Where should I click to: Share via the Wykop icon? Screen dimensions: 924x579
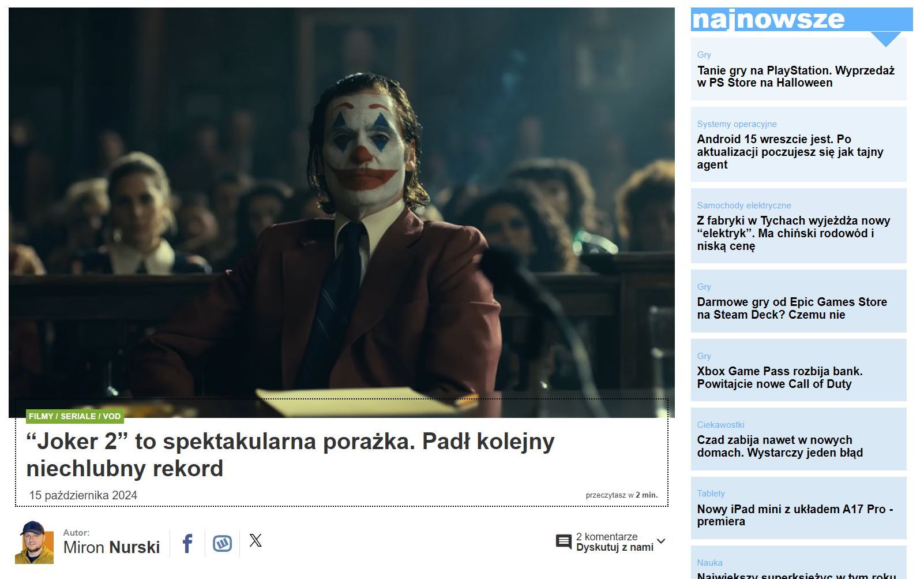(x=222, y=543)
